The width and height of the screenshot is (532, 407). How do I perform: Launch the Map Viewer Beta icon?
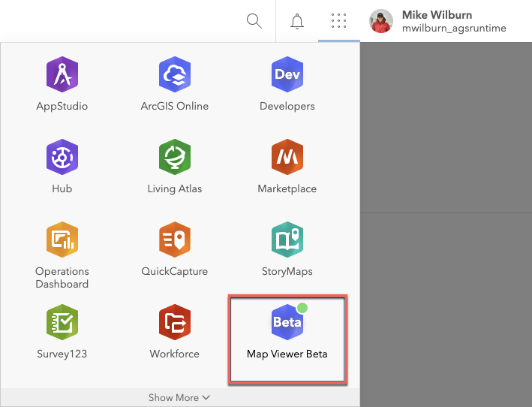[287, 322]
